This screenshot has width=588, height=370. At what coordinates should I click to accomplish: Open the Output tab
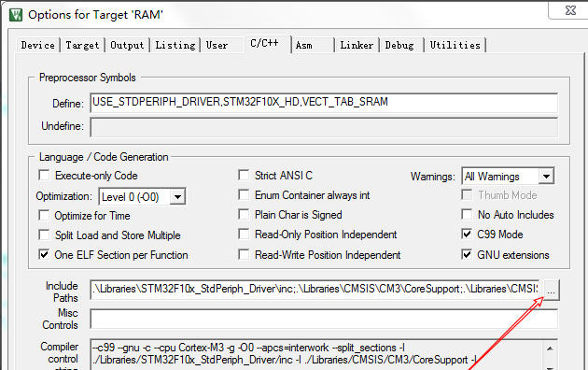coord(127,46)
